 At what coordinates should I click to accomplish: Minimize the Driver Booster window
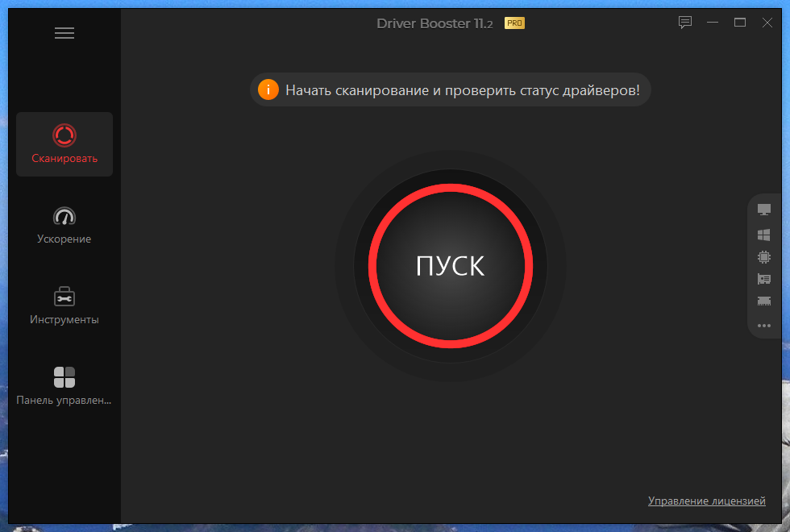click(713, 23)
